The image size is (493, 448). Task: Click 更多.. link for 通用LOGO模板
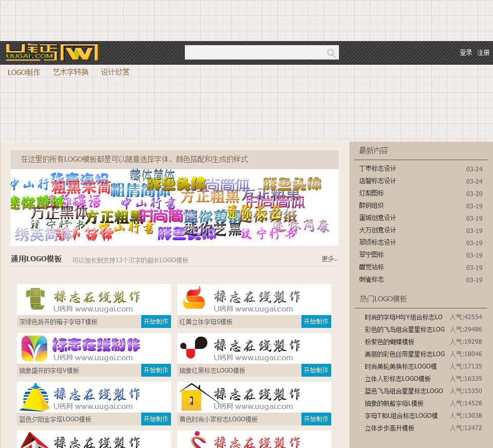click(x=330, y=259)
